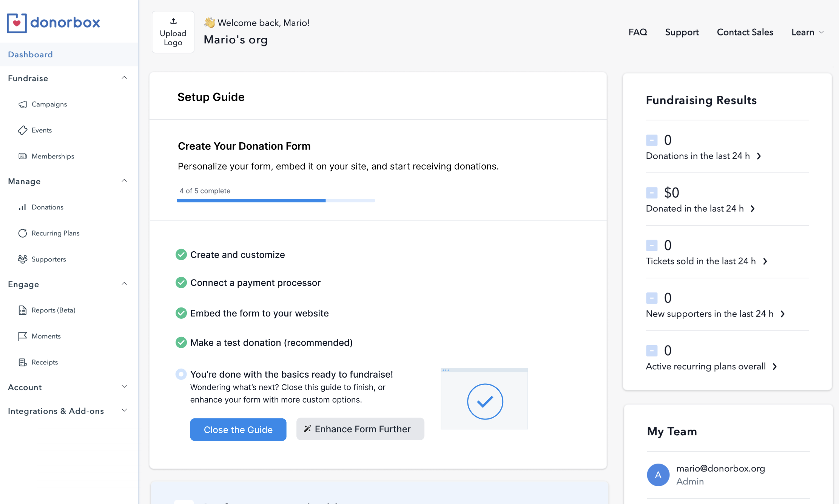The image size is (839, 504).
Task: Click the Memberships card icon
Action: (x=23, y=156)
